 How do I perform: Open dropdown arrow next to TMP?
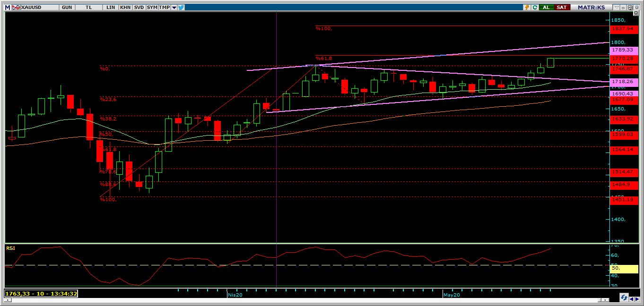pyautogui.click(x=174, y=7)
